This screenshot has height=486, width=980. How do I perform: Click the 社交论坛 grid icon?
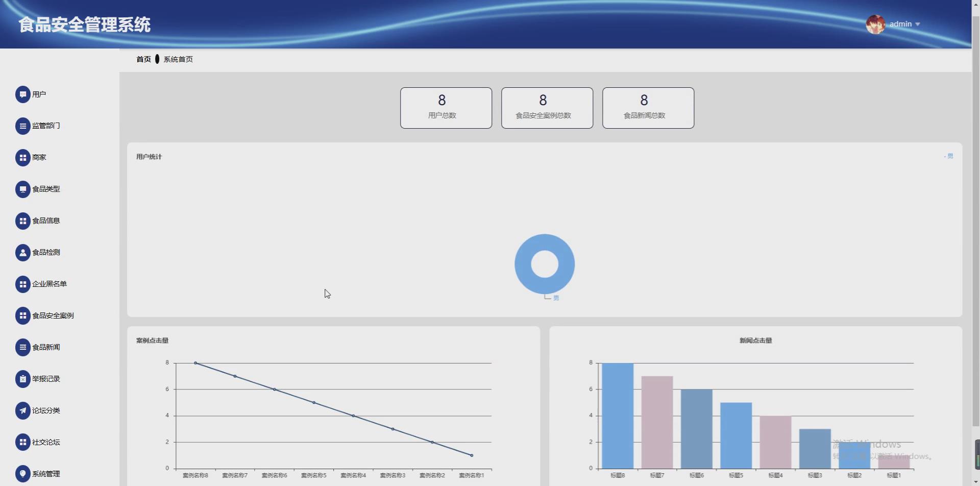coord(22,443)
